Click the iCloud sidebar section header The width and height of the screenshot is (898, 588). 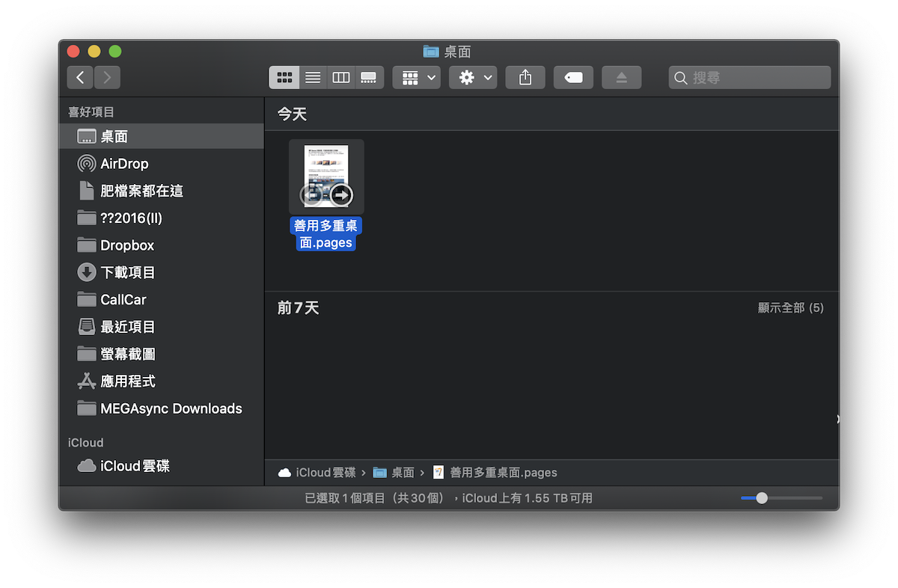pos(85,443)
